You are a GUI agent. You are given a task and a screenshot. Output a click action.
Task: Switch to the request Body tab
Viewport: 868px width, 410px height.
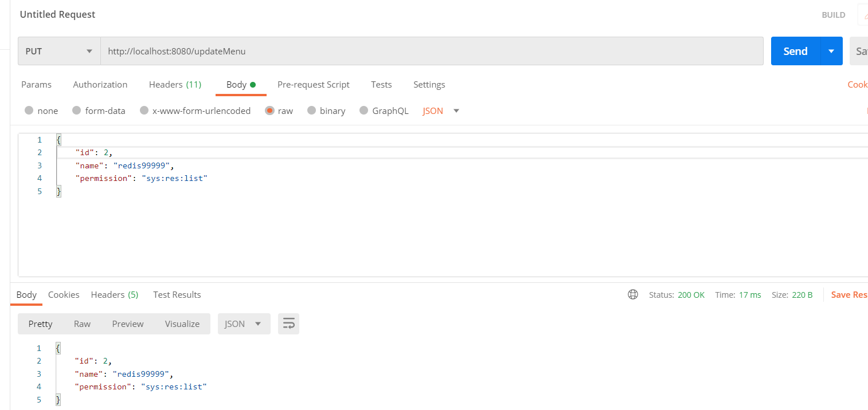point(241,84)
